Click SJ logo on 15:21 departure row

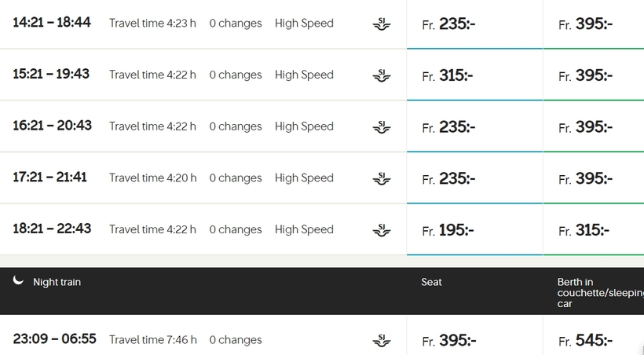tap(382, 75)
